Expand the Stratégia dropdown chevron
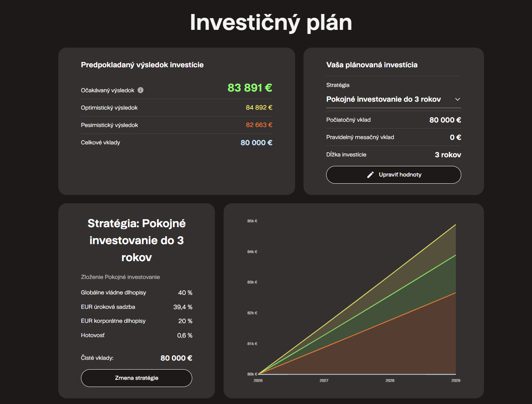 [x=457, y=99]
